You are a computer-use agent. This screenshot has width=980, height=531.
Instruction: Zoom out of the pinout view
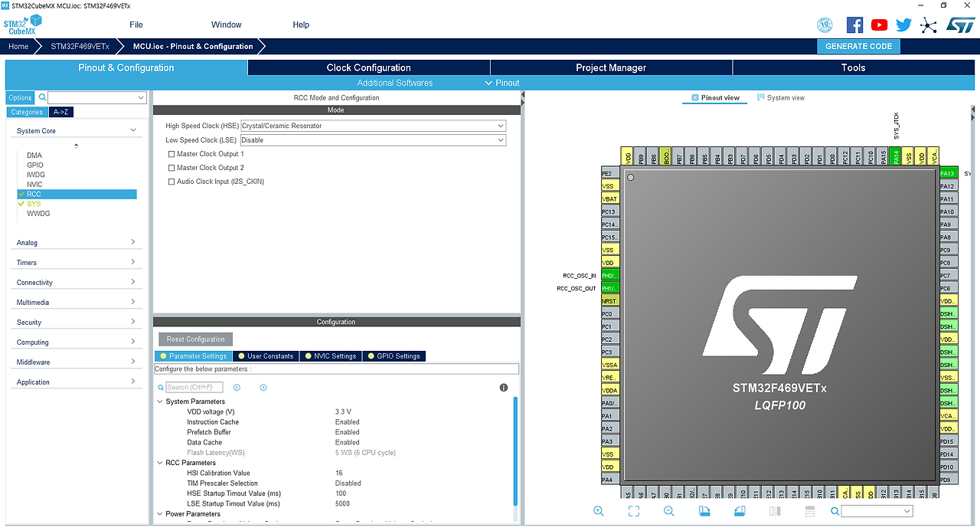point(668,511)
